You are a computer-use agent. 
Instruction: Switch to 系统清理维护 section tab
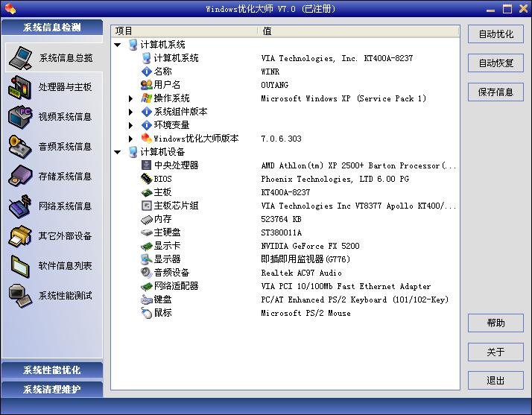51,389
